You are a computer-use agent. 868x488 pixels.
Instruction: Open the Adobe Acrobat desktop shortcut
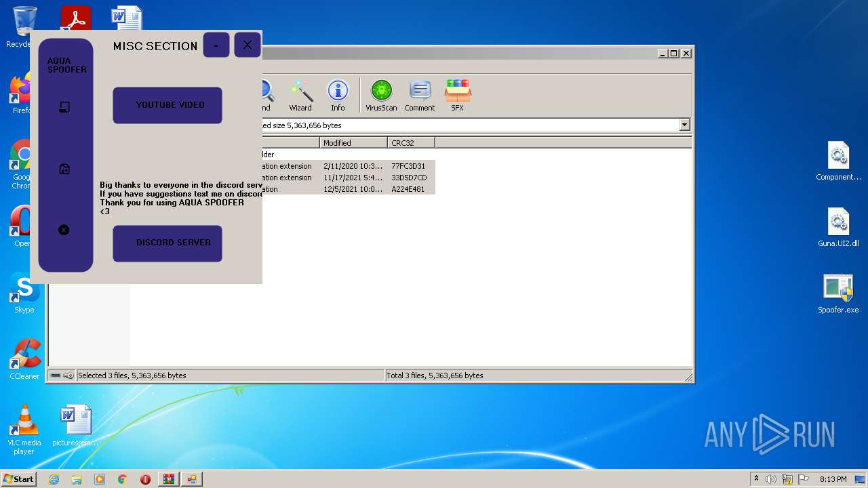tap(75, 18)
